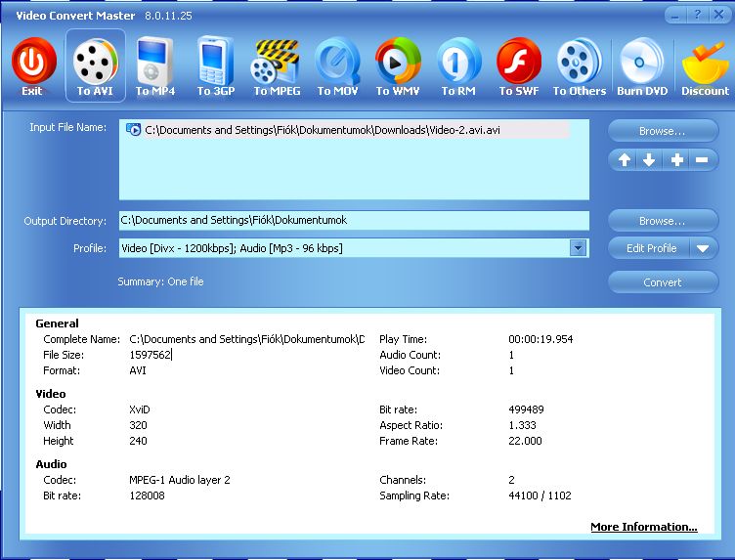Choose the To SWF Flash icon
The image size is (735, 560).
(519, 62)
